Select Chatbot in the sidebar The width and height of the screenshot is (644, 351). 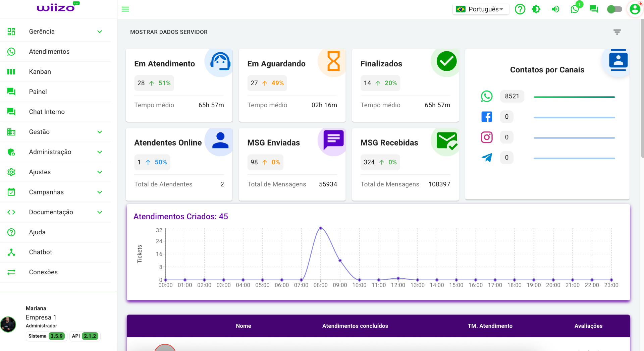(x=41, y=252)
